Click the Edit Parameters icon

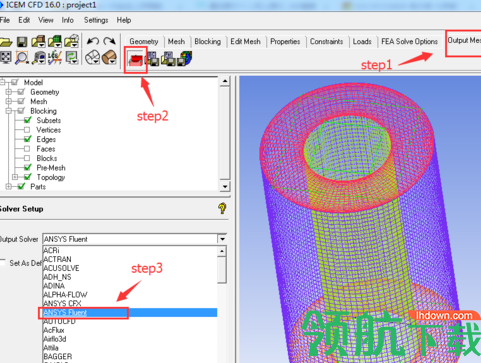168,59
